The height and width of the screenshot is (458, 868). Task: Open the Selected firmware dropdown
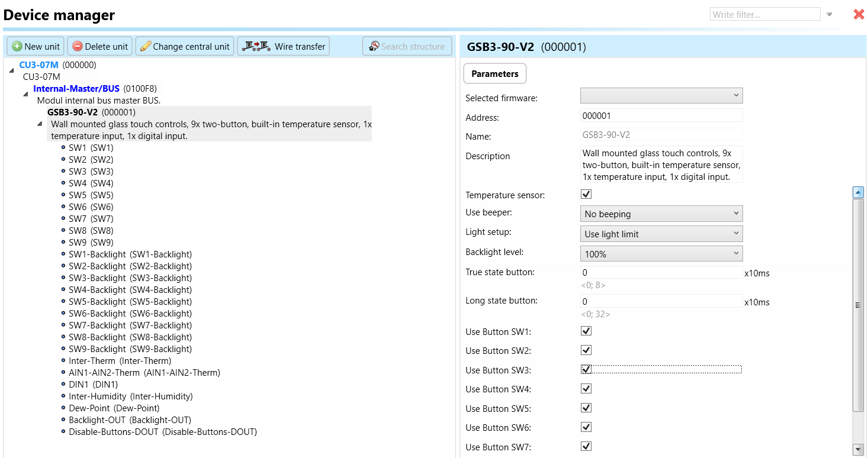pyautogui.click(x=661, y=95)
